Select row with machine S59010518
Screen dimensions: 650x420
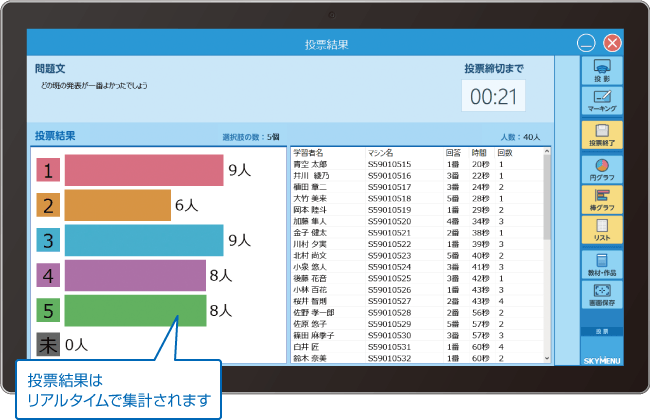417,199
